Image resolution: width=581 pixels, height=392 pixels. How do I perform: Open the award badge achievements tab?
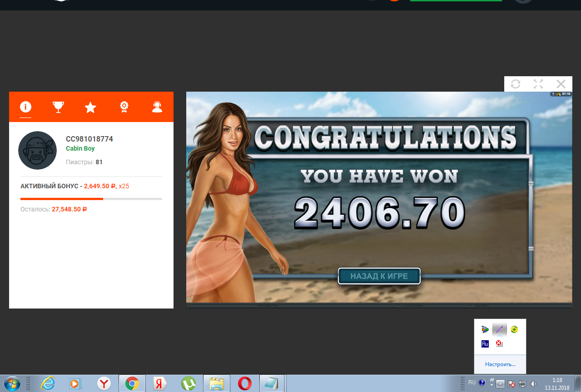124,107
